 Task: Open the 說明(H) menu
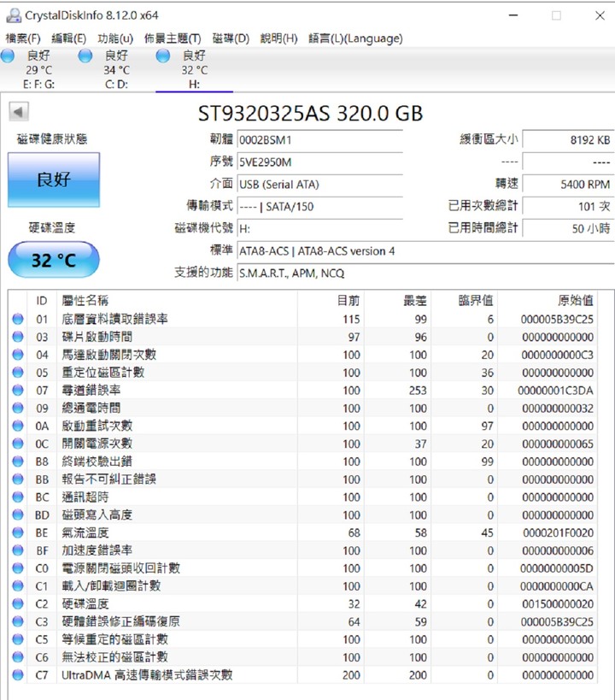[x=279, y=38]
